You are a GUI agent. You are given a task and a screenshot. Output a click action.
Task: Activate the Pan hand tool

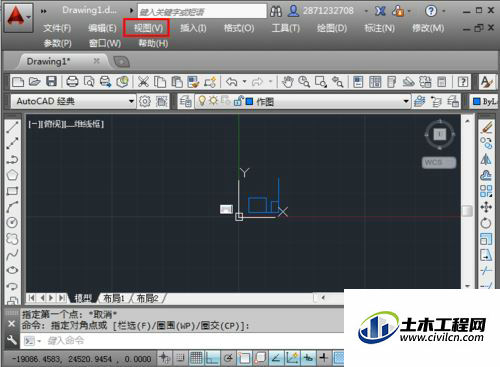click(287, 82)
